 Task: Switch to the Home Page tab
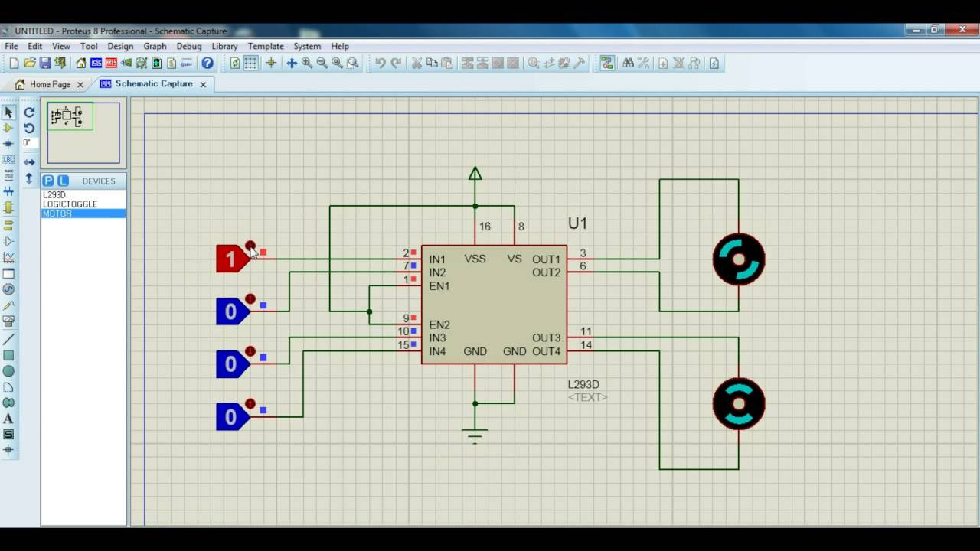[x=50, y=84]
